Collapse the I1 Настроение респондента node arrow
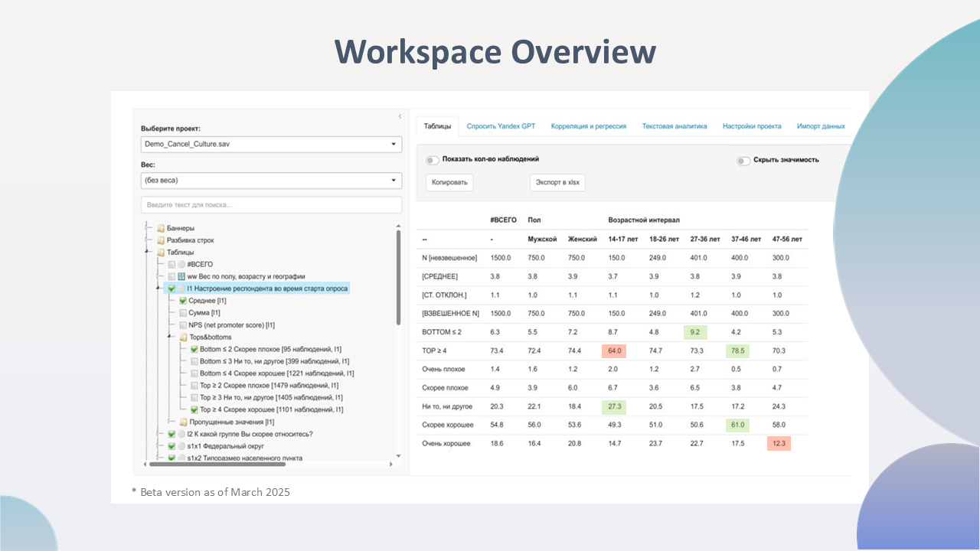The width and height of the screenshot is (980, 551). [x=158, y=289]
